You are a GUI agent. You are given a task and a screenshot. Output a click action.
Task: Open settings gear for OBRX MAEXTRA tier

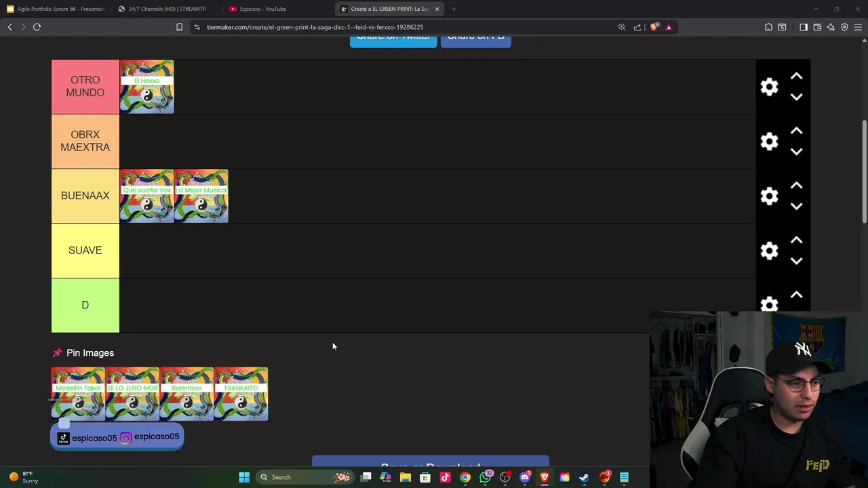769,141
